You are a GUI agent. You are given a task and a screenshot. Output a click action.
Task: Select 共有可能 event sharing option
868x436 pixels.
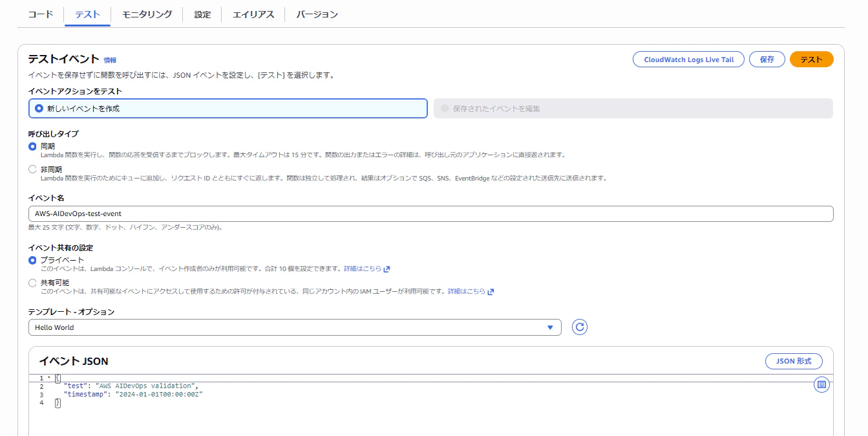[x=32, y=283]
